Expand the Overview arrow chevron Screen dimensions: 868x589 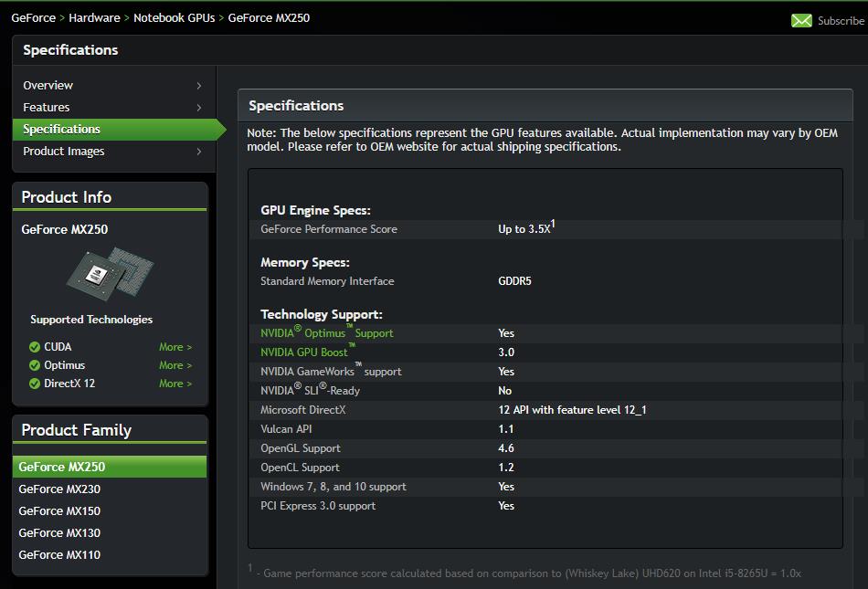pyautogui.click(x=199, y=86)
